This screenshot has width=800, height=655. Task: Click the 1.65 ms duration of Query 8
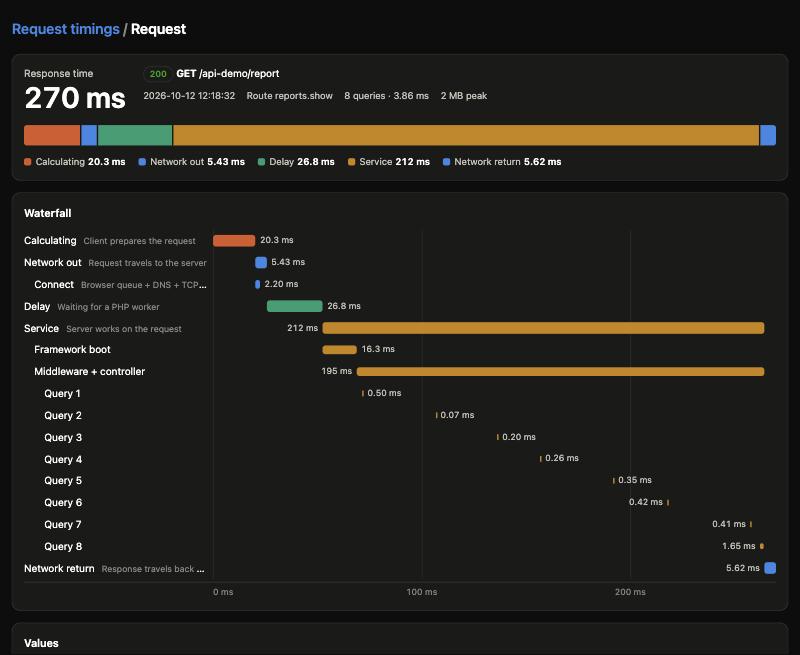(x=738, y=546)
